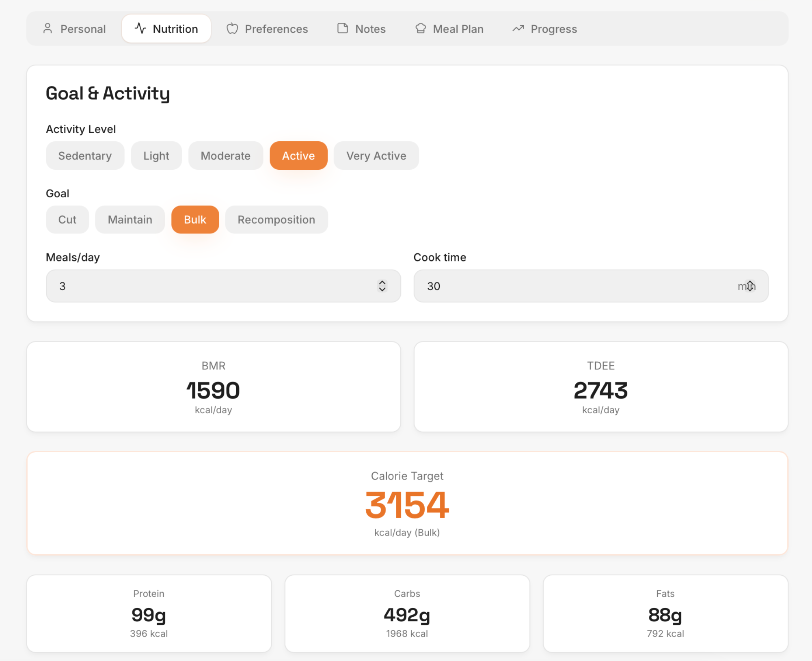This screenshot has width=812, height=661.
Task: Click the apple icon on the Preferences tab
Action: pos(232,28)
